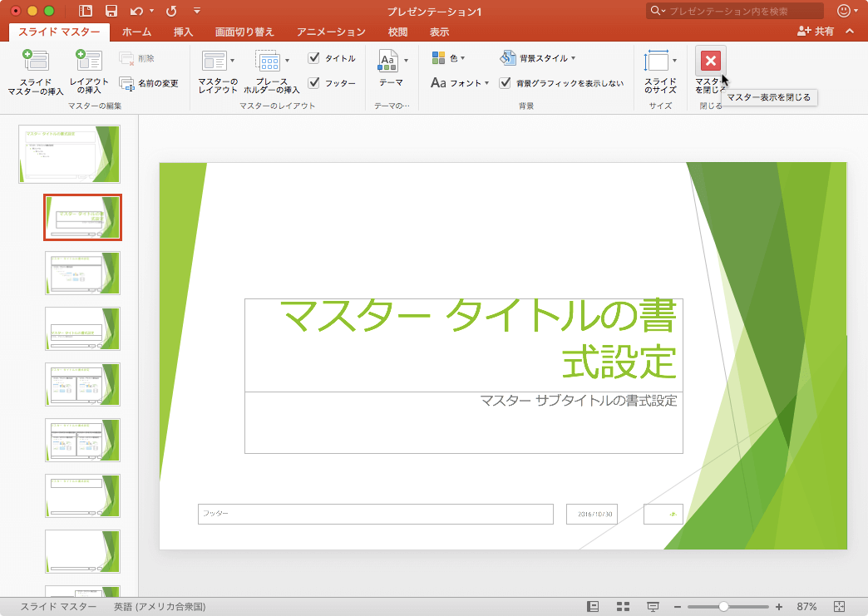Uncheck the タイトル checkbox
Viewport: 868px width, 616px height.
point(313,58)
